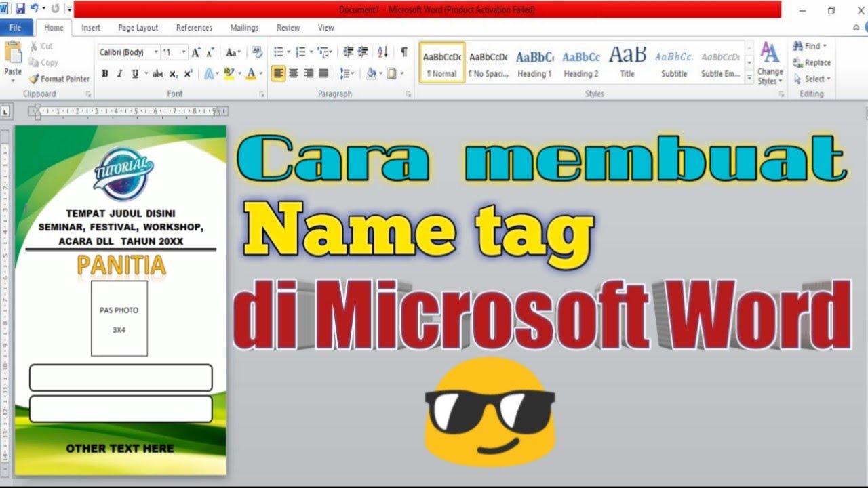
Task: Apply the font color
Action: pos(251,74)
